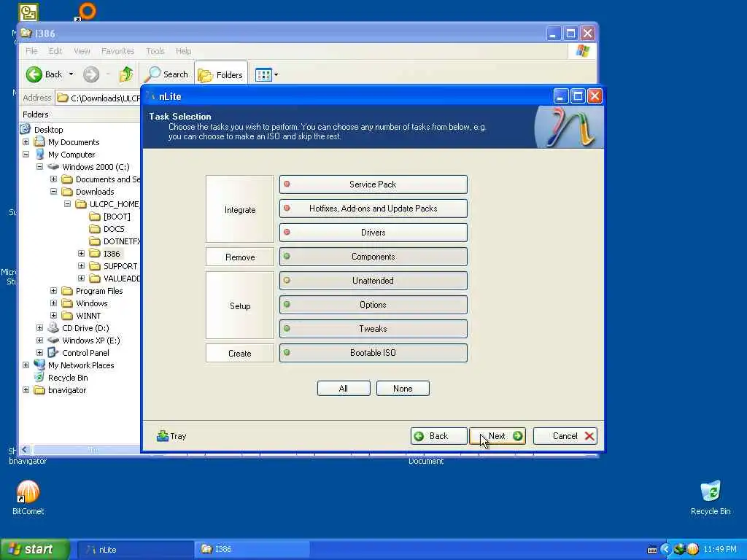Click the folder pane horizontal scrollbar

pos(86,449)
